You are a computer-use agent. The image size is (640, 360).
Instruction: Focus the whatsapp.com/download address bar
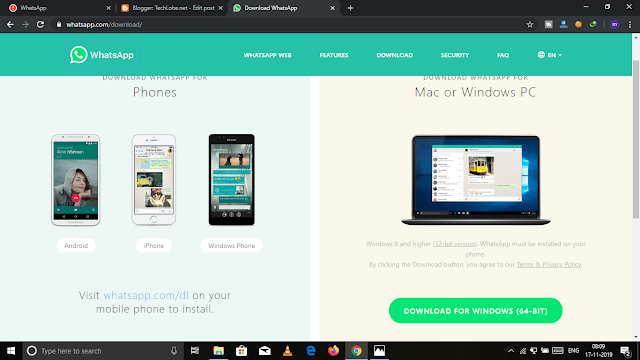click(286, 24)
